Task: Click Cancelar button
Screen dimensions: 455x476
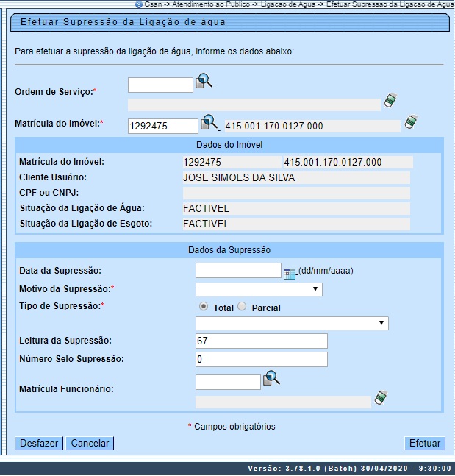Action: click(90, 443)
